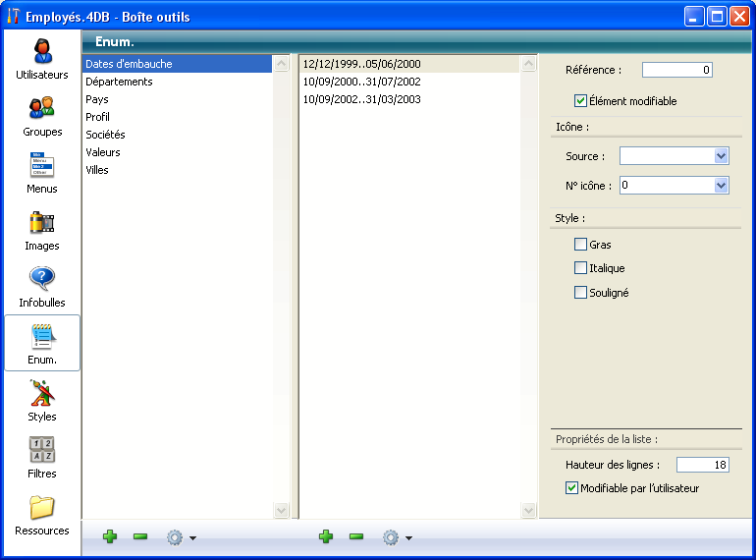Select the 10/09/2000..31/07/2002 item
Viewport: 756px width, 560px height.
[x=361, y=82]
